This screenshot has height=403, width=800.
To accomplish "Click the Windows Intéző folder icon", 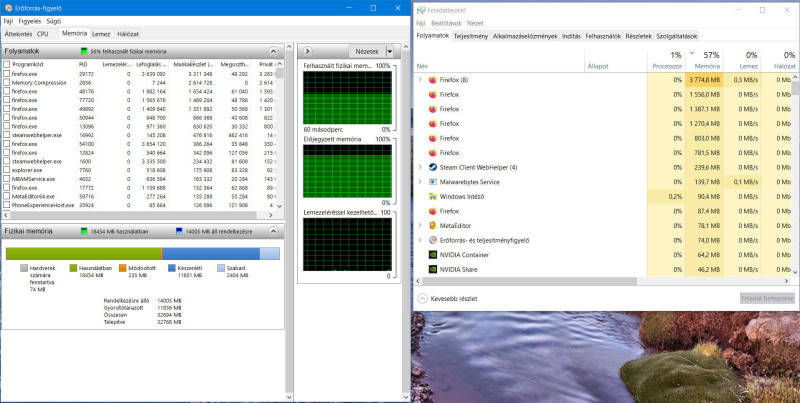I will (433, 196).
